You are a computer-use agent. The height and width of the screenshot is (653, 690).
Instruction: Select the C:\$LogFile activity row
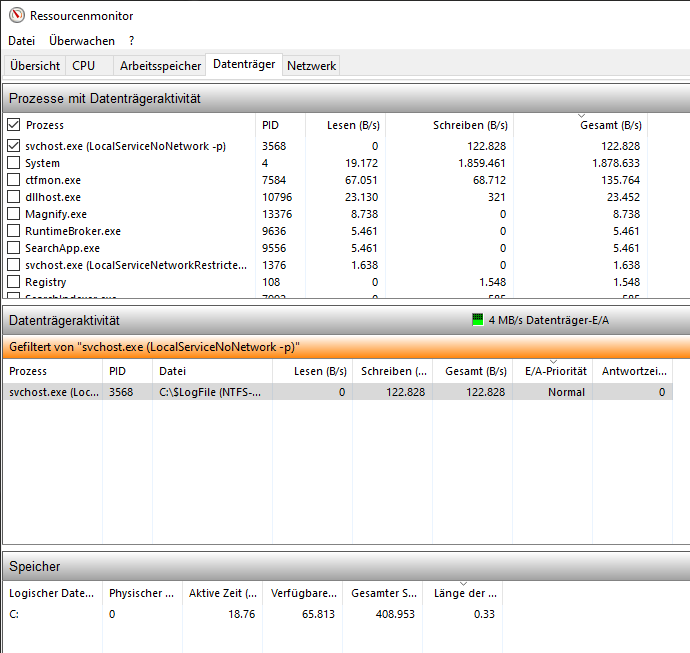[x=338, y=392]
